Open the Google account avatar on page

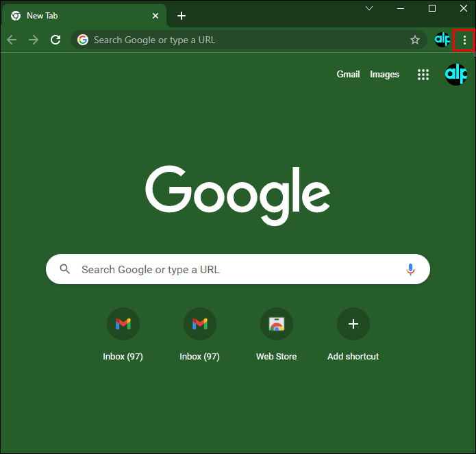tap(455, 74)
